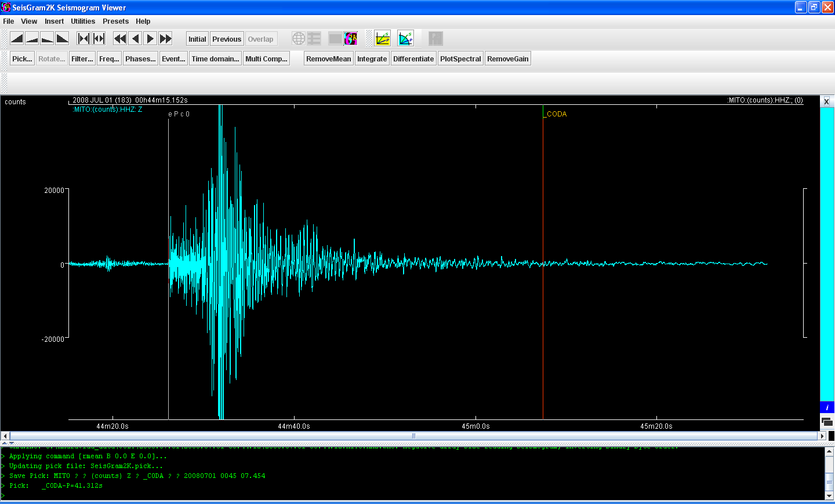Click the console scrollbar down arrow

tap(829, 496)
